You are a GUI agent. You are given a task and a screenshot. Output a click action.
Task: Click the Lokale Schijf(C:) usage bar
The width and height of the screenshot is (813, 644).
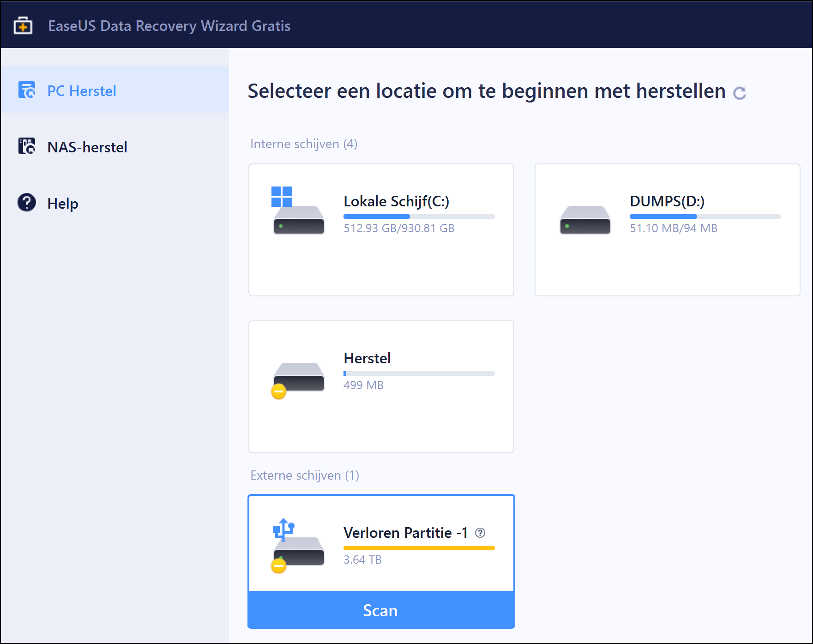tap(419, 216)
